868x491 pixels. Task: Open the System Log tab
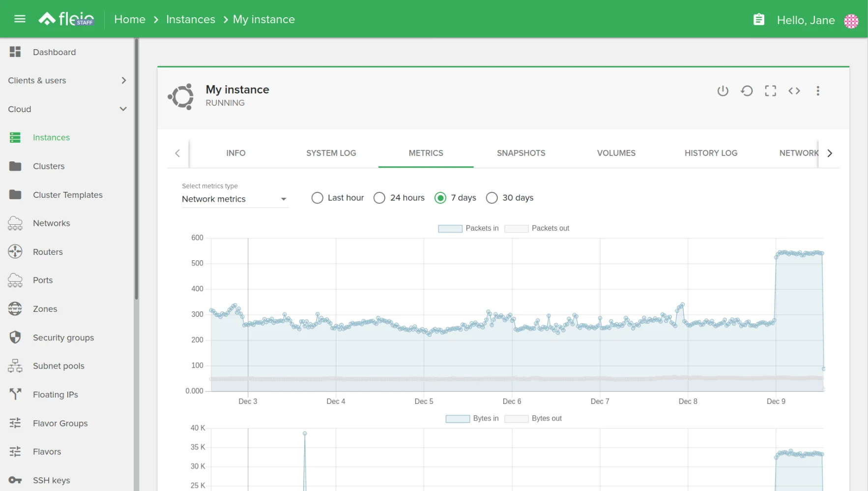pos(331,153)
